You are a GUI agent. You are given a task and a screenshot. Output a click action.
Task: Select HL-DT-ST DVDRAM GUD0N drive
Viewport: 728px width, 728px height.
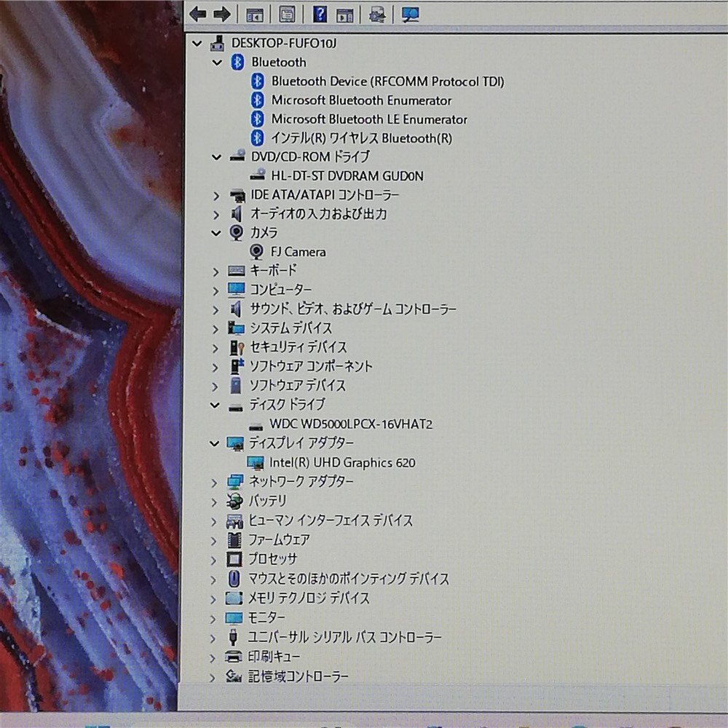[x=347, y=176]
